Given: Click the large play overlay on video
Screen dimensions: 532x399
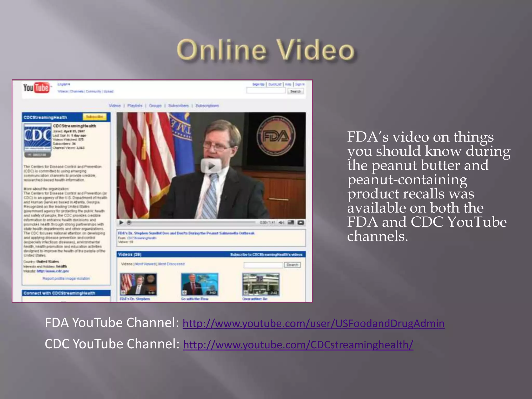Looking at the screenshot, I should pyautogui.click(x=211, y=166).
